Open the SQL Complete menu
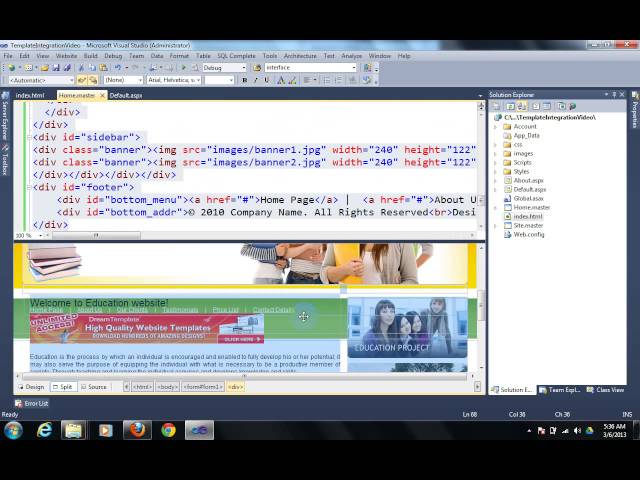This screenshot has height=480, width=640. [236, 56]
